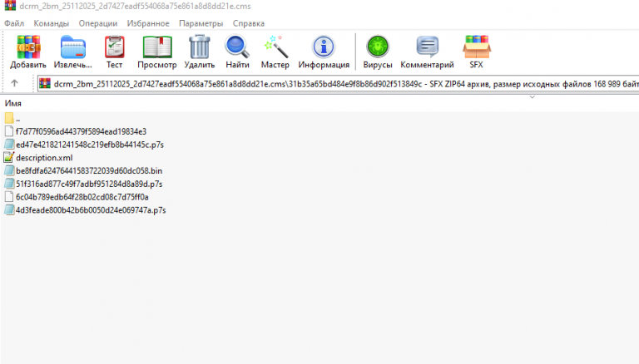Sort by the Имя column header
This screenshot has width=639, height=364.
[13, 103]
